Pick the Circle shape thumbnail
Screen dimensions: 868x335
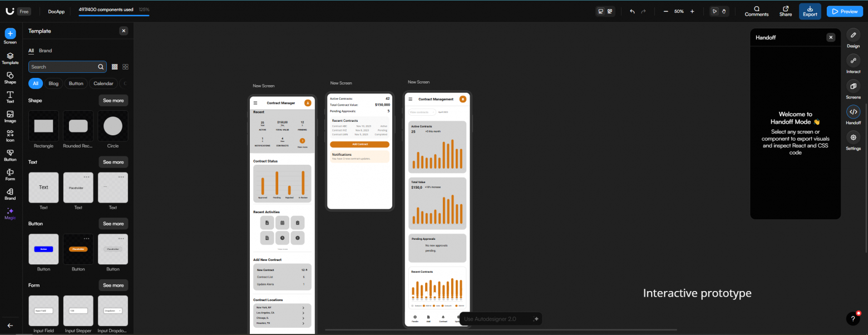[113, 126]
